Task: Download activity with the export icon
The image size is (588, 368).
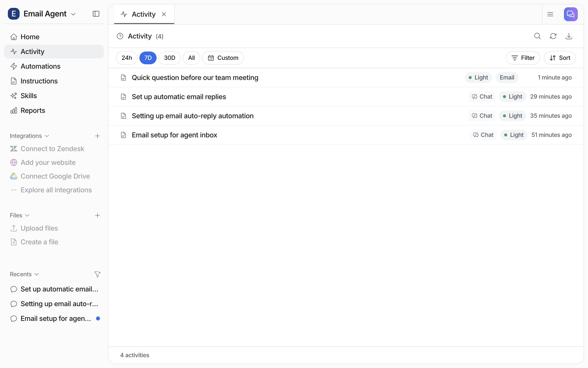Action: coord(569,36)
